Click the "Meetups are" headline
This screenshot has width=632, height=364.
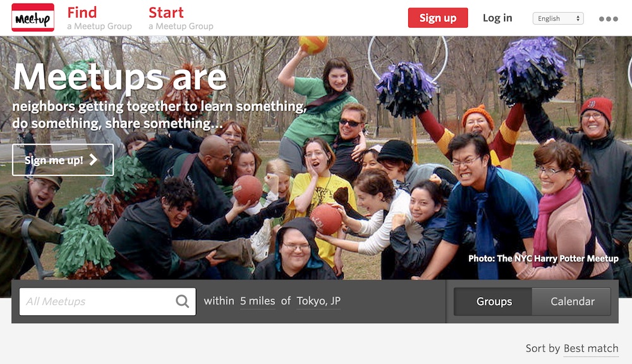[120, 77]
